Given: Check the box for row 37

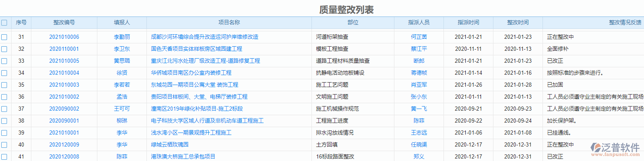Looking at the screenshot, I should click(x=4, y=109).
